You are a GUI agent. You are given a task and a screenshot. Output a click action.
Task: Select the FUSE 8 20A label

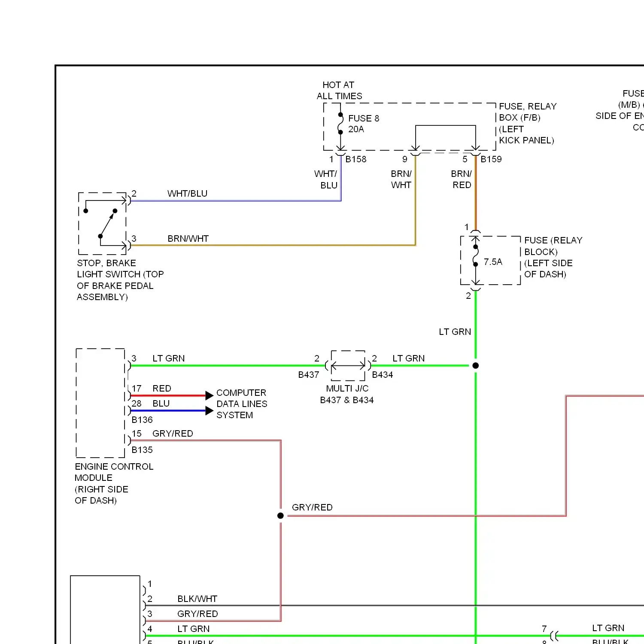coord(364,124)
